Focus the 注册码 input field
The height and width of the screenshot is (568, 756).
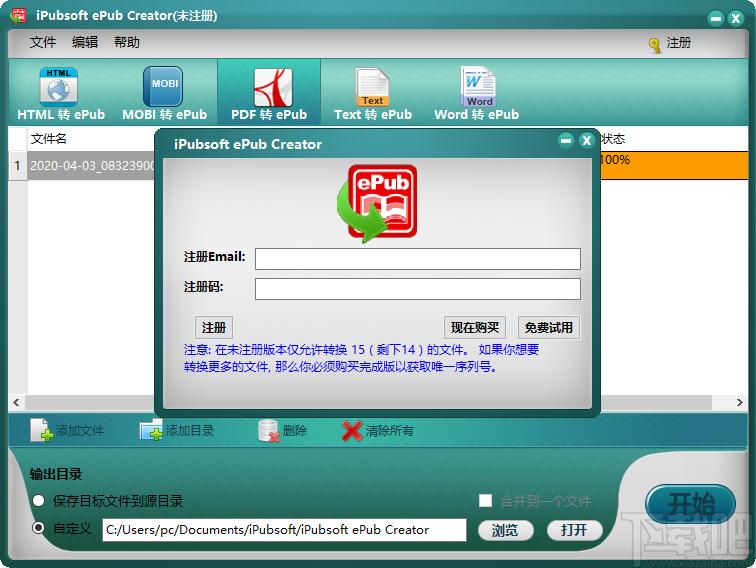click(418, 289)
